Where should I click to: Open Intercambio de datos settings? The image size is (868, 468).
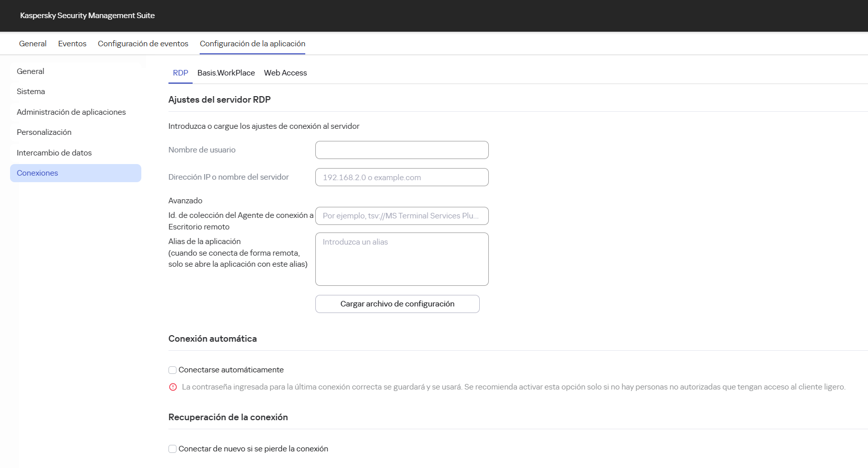[54, 152]
